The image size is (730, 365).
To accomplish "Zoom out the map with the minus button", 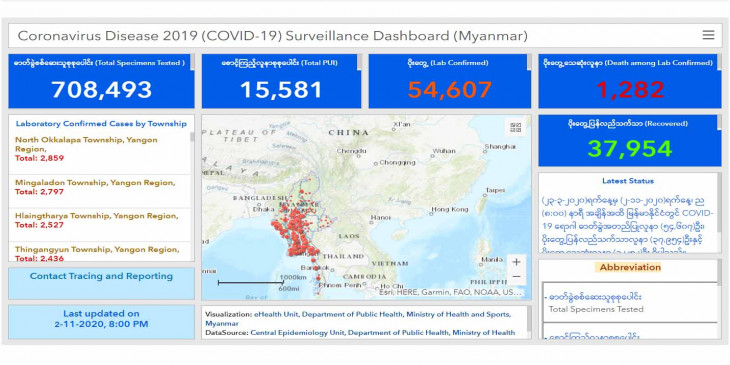I will coord(516,277).
